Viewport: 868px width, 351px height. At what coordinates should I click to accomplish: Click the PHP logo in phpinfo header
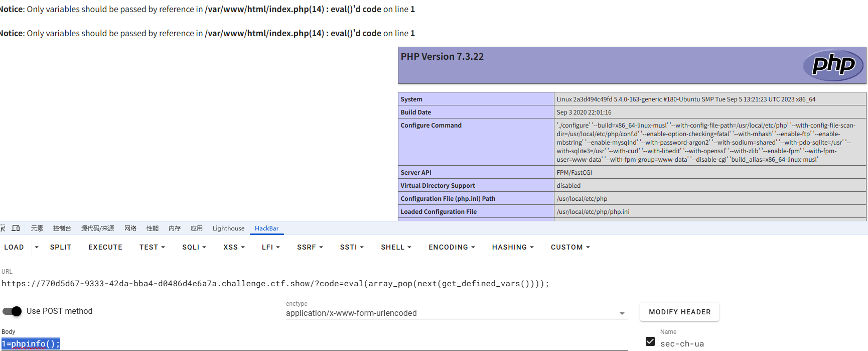[x=833, y=65]
